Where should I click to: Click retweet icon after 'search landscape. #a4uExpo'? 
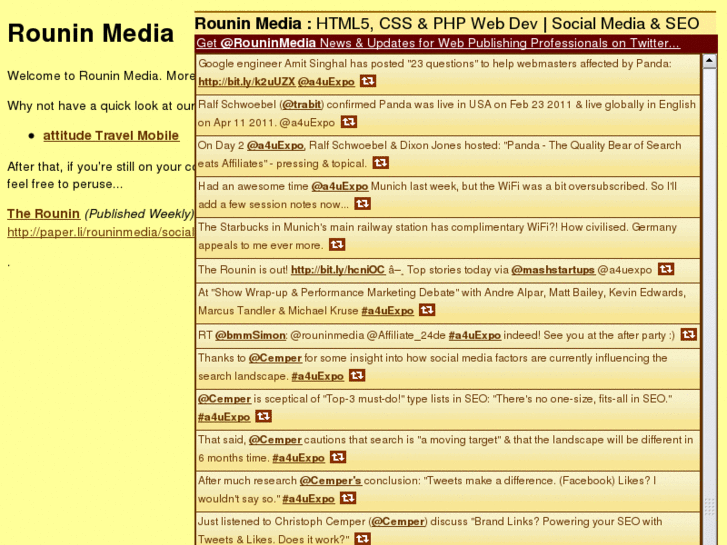pyautogui.click(x=357, y=375)
